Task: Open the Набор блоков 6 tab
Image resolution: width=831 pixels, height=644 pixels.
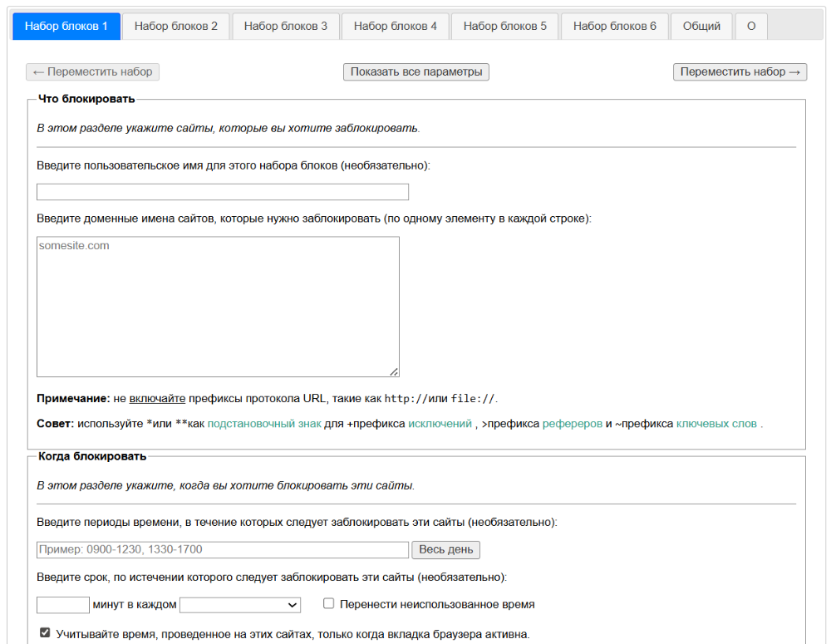Action: tap(614, 26)
